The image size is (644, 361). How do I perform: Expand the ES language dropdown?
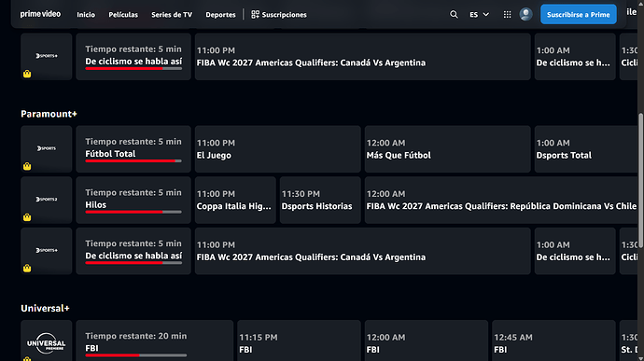click(479, 14)
